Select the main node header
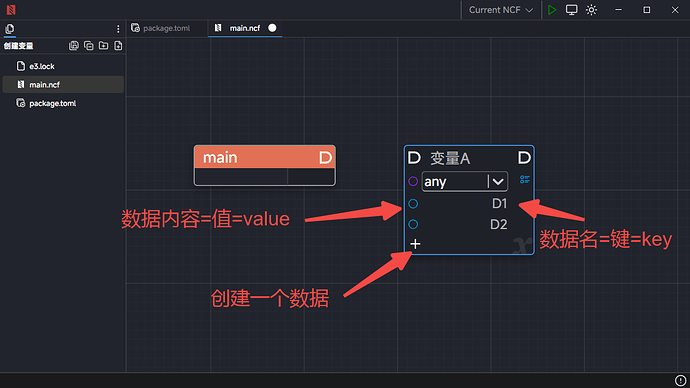The height and width of the screenshot is (388, 690). (x=264, y=157)
